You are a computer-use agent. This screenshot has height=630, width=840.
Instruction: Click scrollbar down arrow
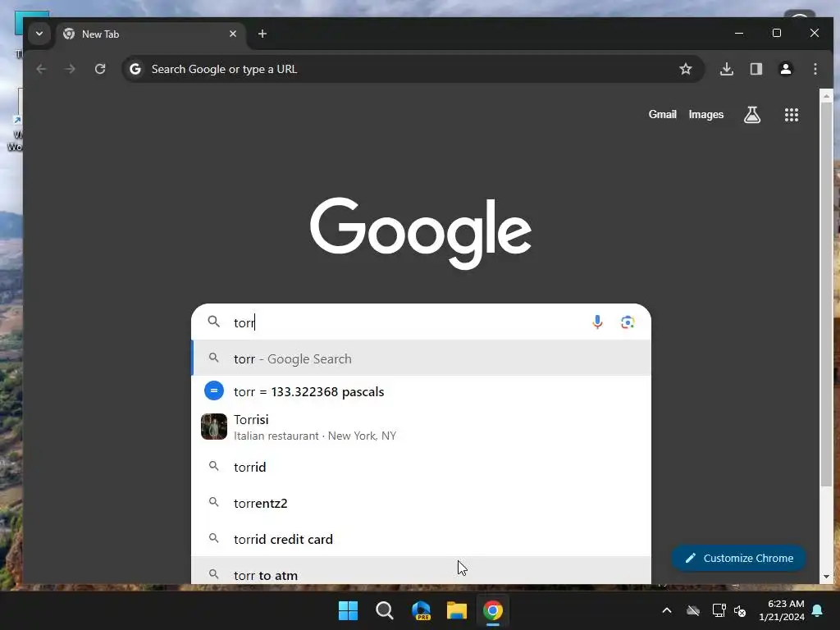(x=826, y=577)
